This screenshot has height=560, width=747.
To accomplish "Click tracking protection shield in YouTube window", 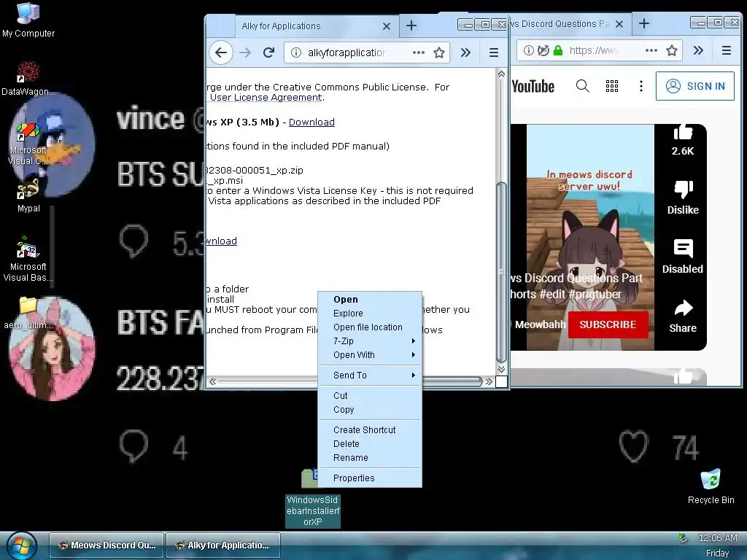I will (x=543, y=50).
